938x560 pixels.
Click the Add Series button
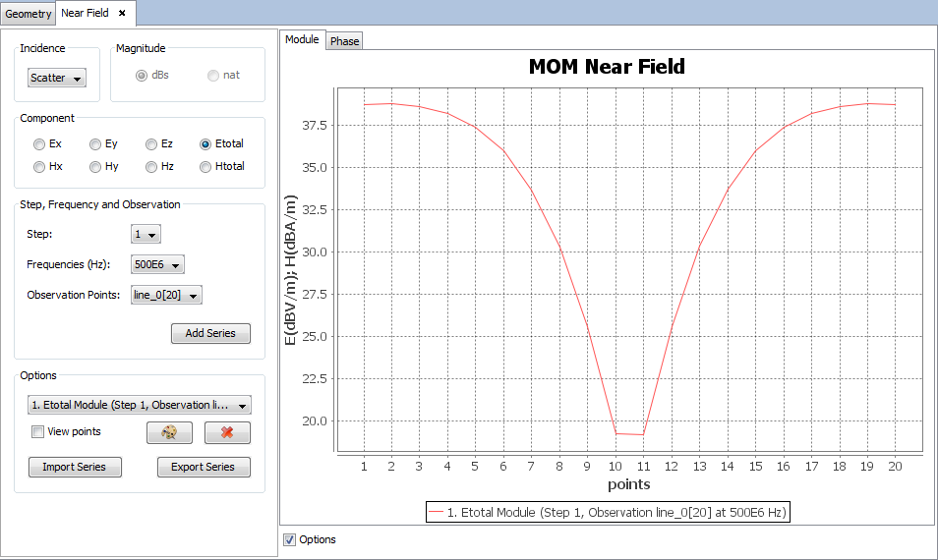coord(210,333)
